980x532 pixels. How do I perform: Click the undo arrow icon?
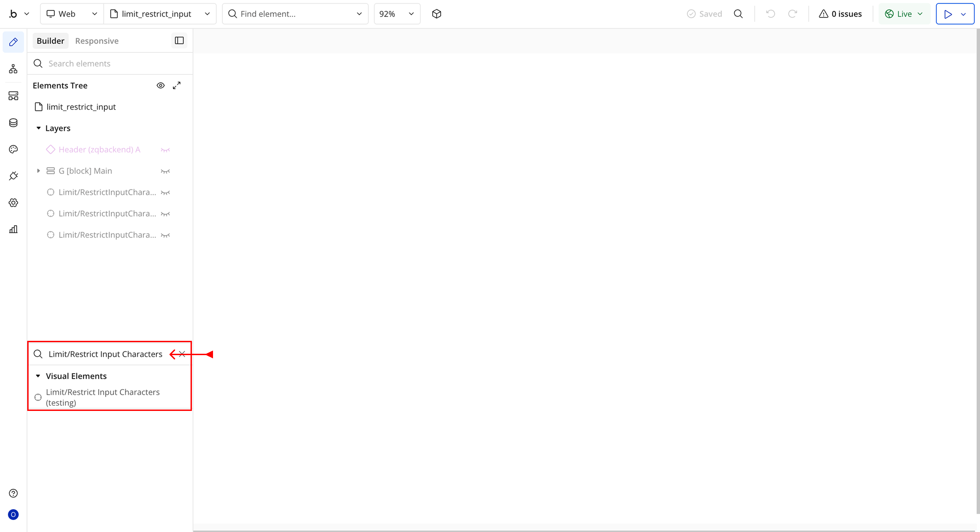tap(770, 14)
